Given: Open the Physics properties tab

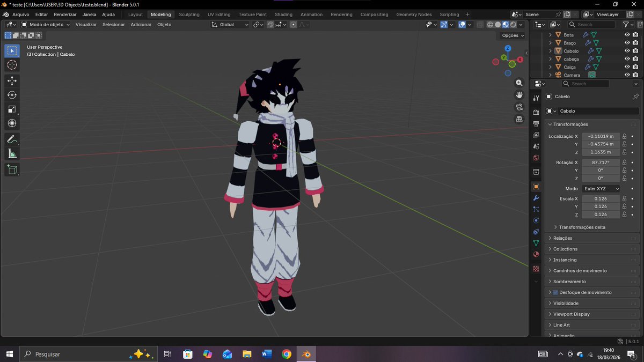Looking at the screenshot, I should click(536, 220).
